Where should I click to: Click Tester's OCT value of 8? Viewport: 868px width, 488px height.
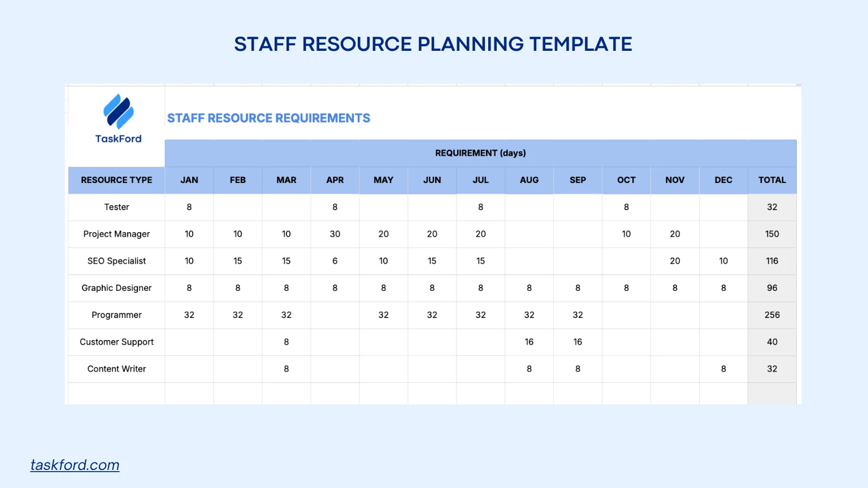pyautogui.click(x=627, y=207)
